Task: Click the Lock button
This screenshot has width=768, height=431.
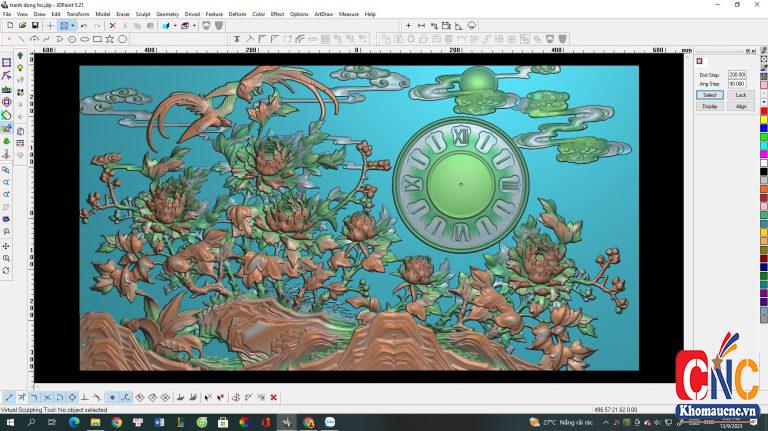Action: [x=741, y=95]
